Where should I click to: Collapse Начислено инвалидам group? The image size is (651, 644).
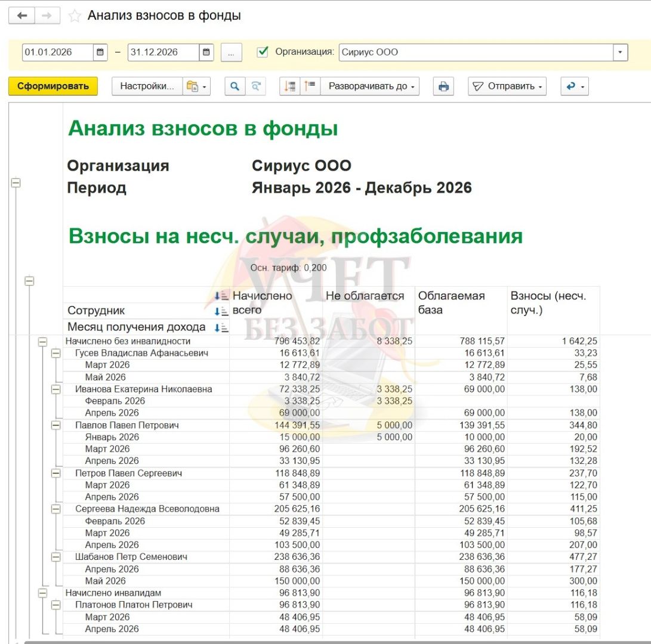pos(42,593)
